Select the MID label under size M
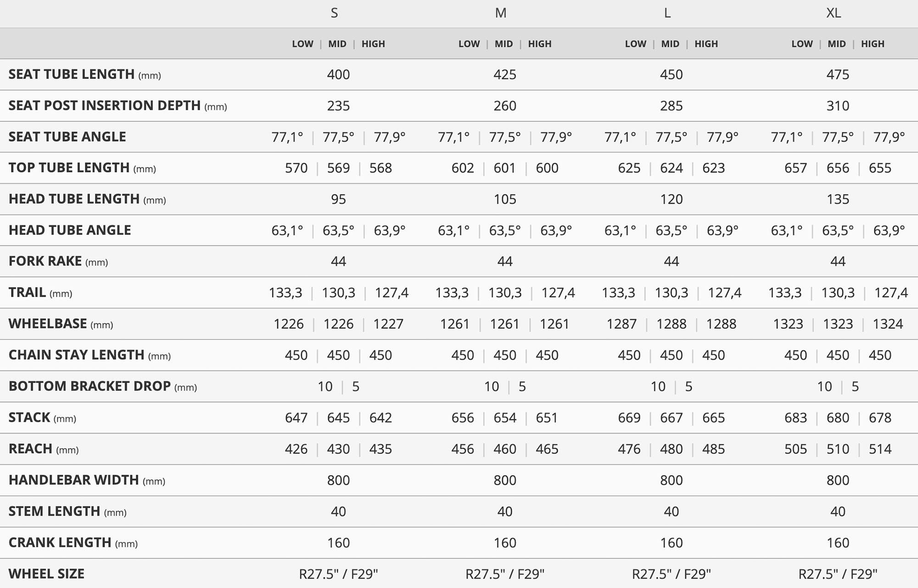918x588 pixels. point(504,44)
